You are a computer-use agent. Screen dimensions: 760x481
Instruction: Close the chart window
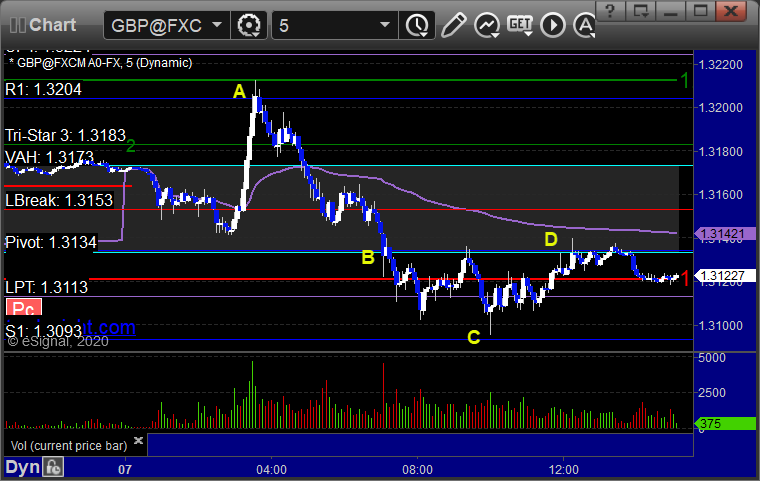(731, 11)
